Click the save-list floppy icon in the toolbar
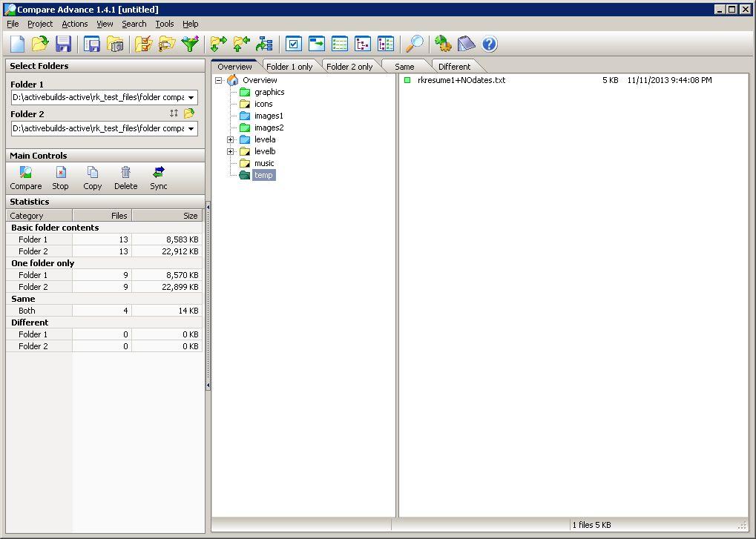756x539 pixels. coord(91,44)
